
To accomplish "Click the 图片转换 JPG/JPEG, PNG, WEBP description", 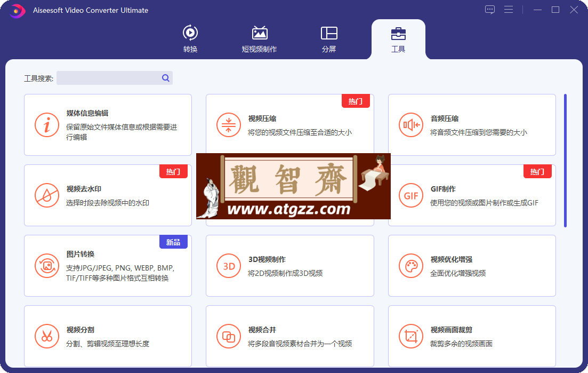I will click(x=120, y=273).
